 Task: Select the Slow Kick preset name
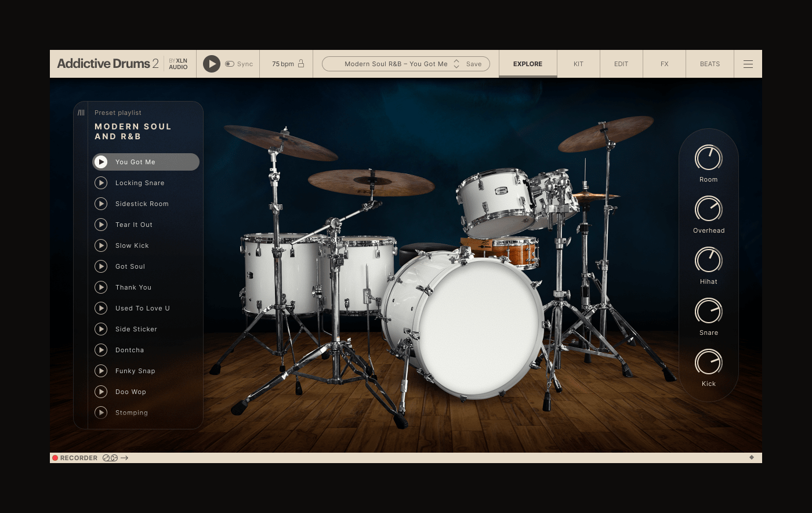(132, 245)
